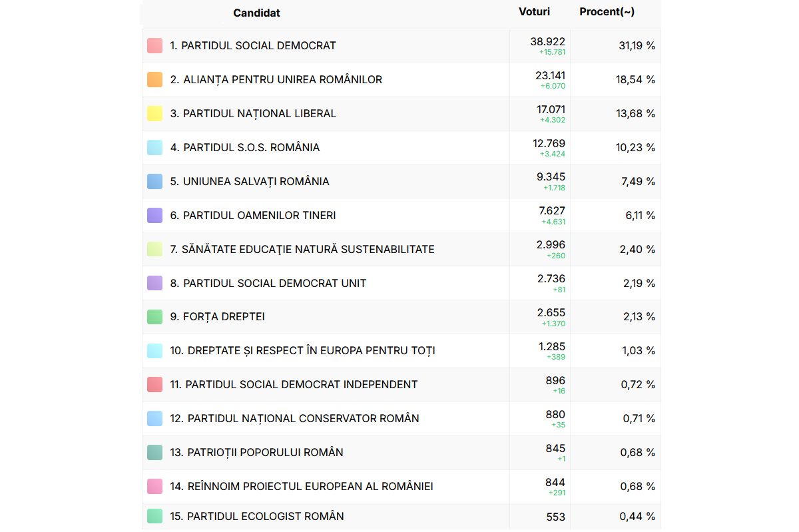Click the vote count 17.071
Viewport: 799px width, 532px height.
[551, 109]
